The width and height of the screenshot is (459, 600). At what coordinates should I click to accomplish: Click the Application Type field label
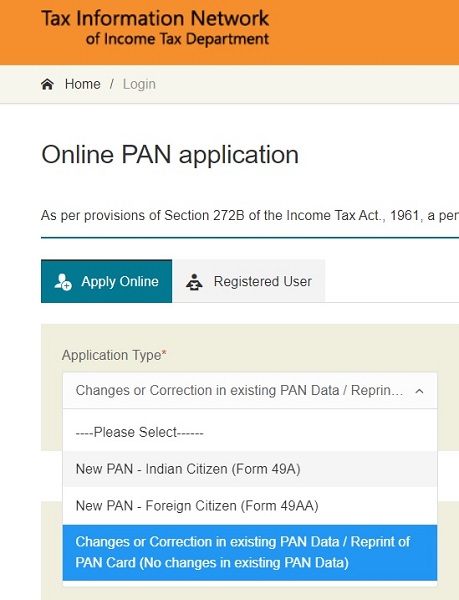[112, 355]
